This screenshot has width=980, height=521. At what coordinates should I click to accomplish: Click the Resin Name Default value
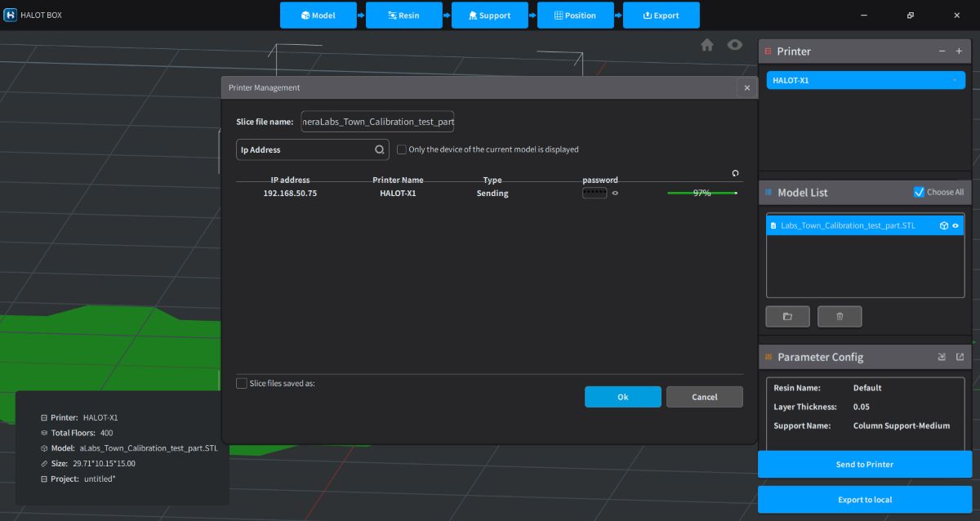point(867,388)
